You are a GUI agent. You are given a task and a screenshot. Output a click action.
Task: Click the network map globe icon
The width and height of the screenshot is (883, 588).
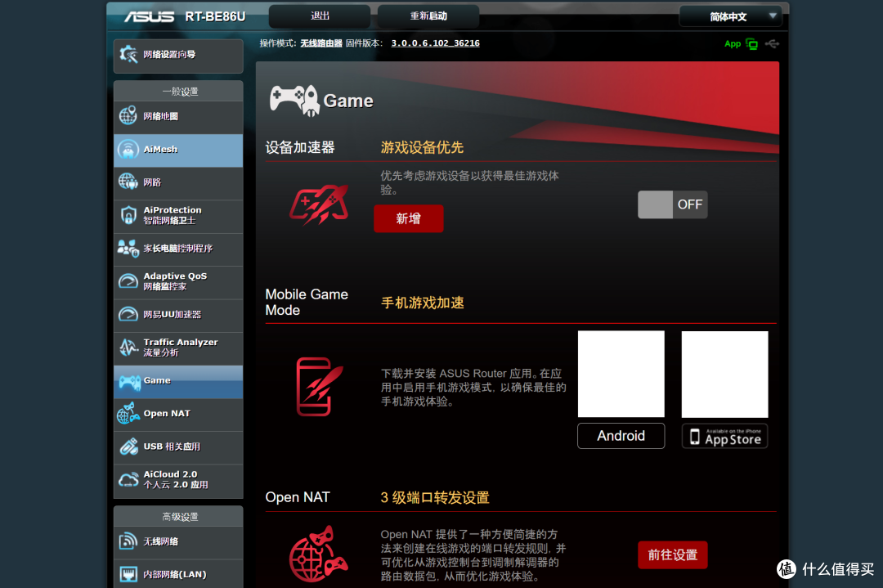click(128, 116)
